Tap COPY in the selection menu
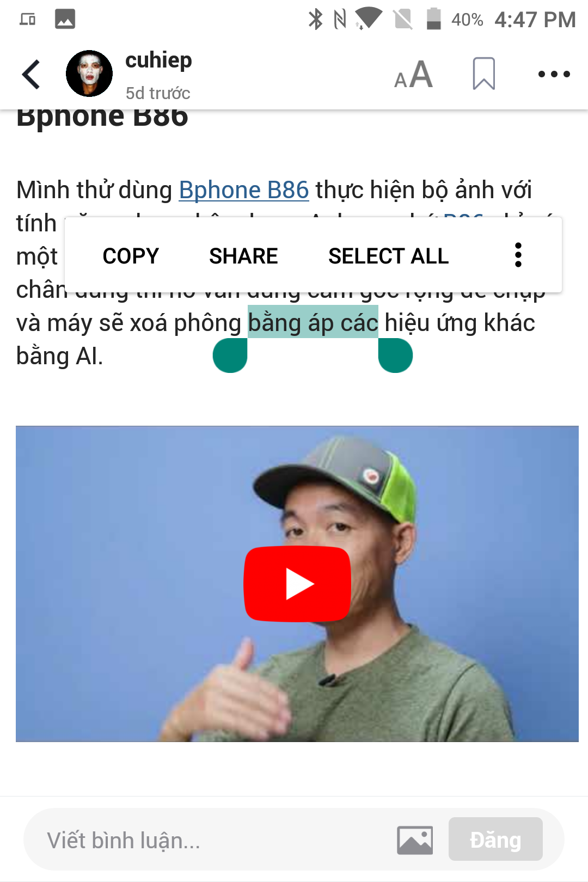 point(131,256)
